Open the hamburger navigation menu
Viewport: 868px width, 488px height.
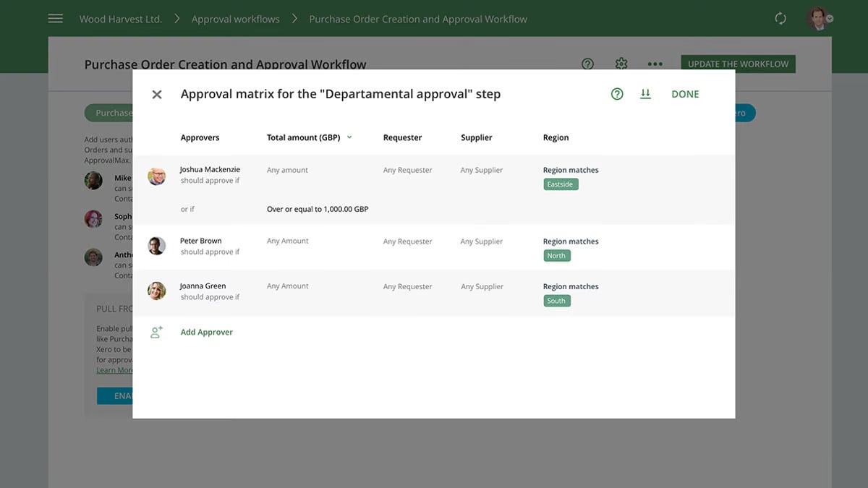55,19
